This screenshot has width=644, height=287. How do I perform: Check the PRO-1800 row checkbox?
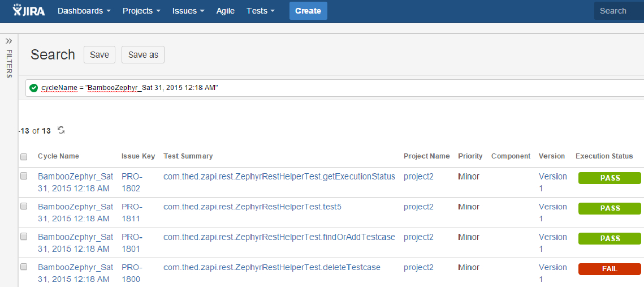click(x=24, y=267)
